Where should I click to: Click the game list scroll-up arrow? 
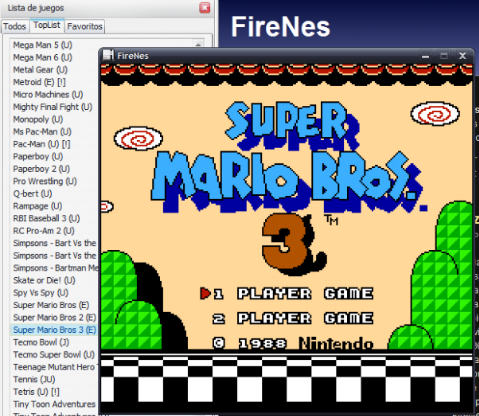[198, 44]
